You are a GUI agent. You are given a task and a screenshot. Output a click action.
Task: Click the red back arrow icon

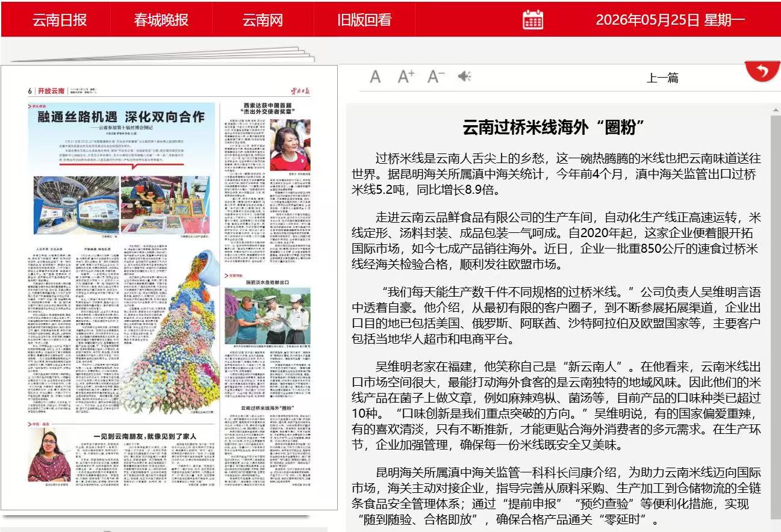[x=762, y=72]
